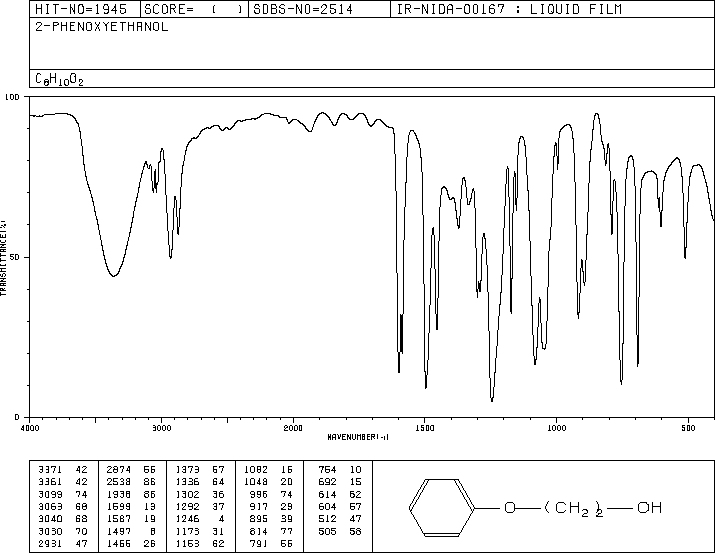Click the 1000 wavenumber axis label
The height and width of the screenshot is (553, 715).
click(556, 428)
